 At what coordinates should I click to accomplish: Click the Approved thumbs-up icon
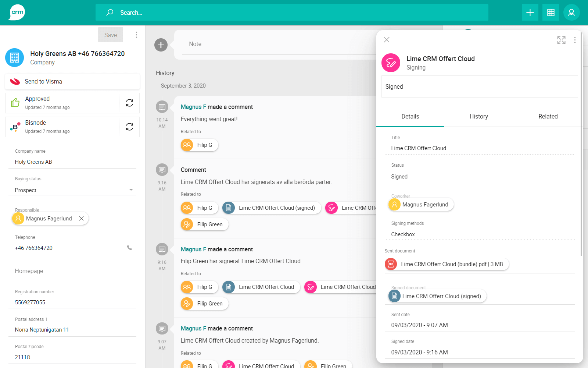coord(15,103)
